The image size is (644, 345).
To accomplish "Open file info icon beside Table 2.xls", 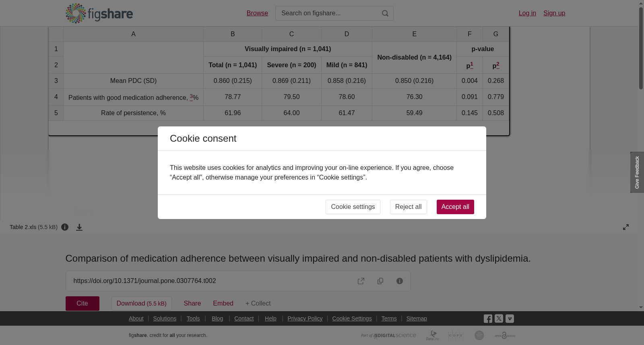I will 65,227.
